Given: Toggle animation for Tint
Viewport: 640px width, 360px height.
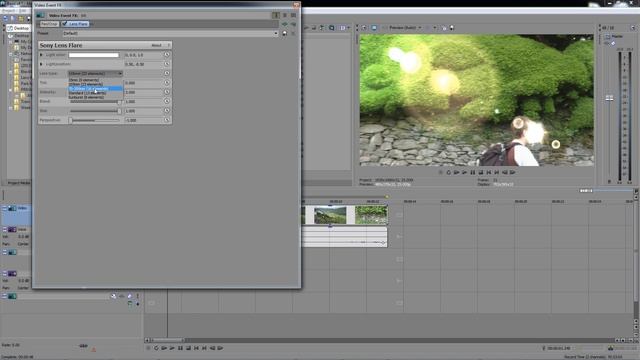Looking at the screenshot, I should (167, 83).
